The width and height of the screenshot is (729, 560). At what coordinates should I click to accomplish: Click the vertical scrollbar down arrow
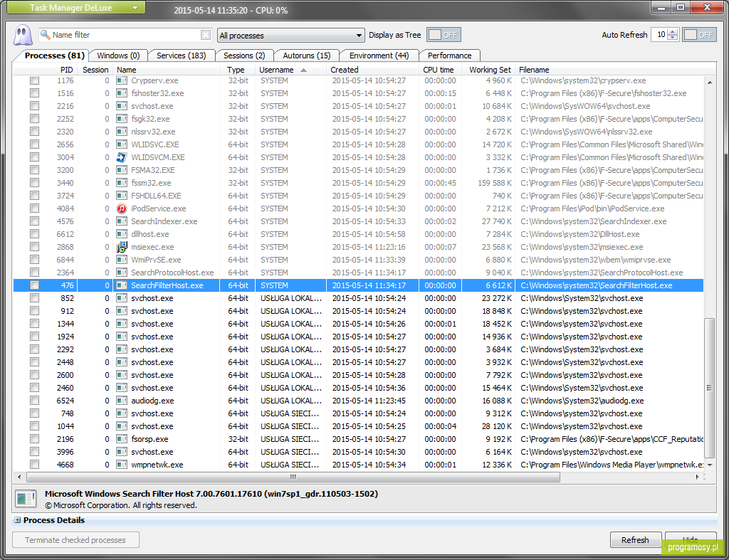tap(710, 465)
